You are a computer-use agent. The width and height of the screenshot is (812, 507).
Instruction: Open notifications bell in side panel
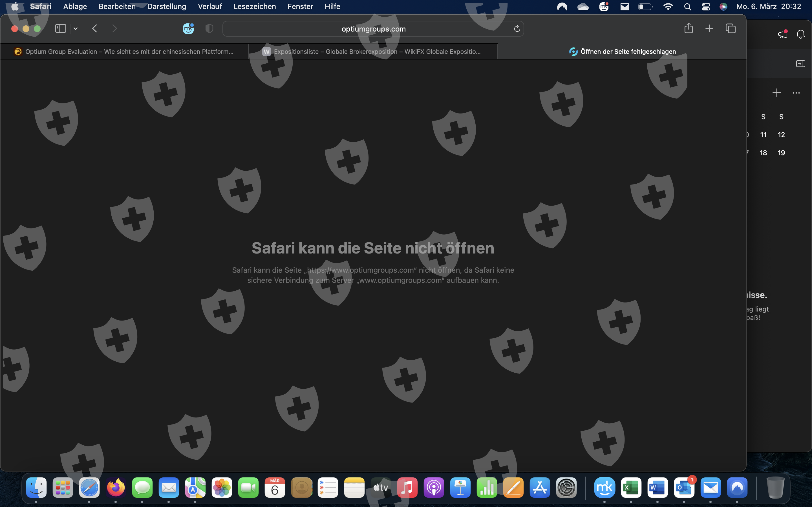click(x=801, y=34)
